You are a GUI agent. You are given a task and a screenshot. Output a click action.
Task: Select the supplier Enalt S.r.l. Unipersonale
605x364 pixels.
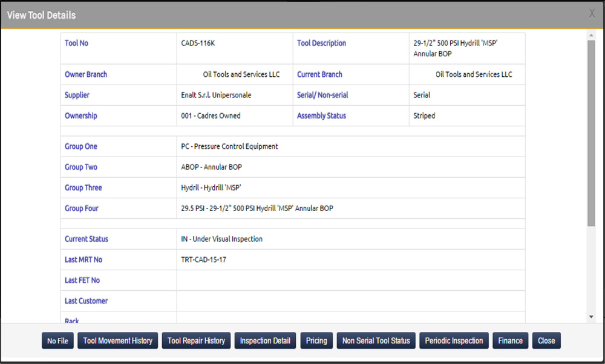(x=216, y=95)
